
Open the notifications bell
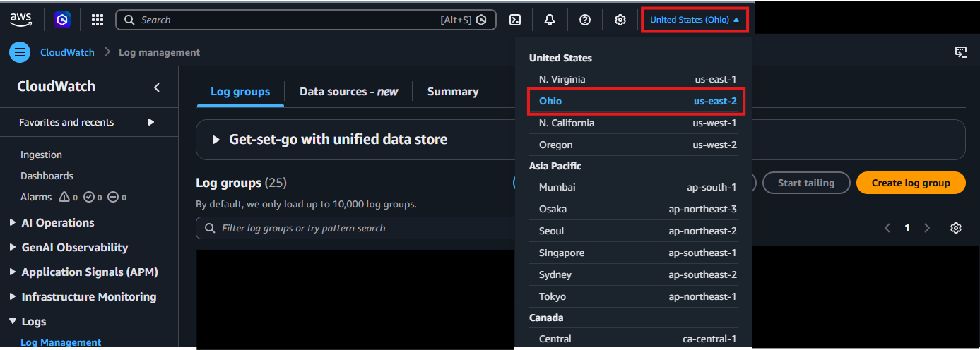point(550,20)
